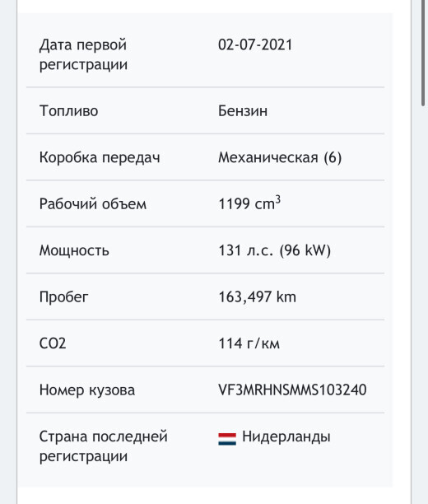
Task: Click the 'Пробег' mileage label
Action: pos(63,297)
